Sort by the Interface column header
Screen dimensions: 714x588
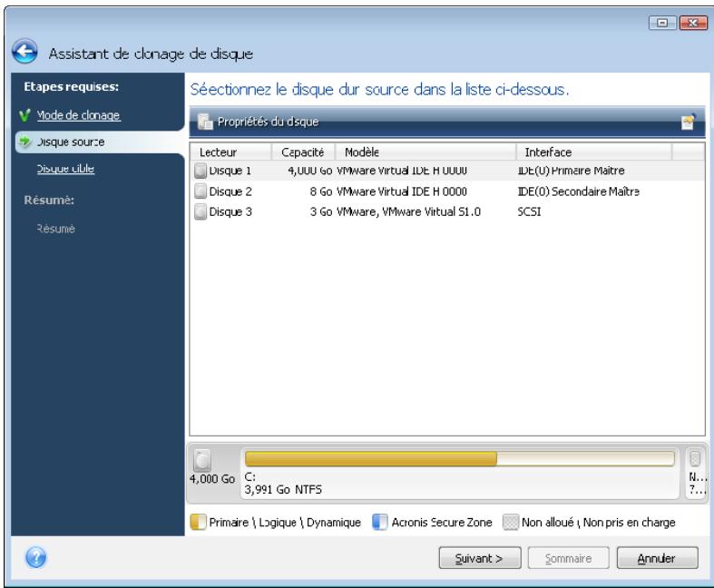[x=593, y=152]
